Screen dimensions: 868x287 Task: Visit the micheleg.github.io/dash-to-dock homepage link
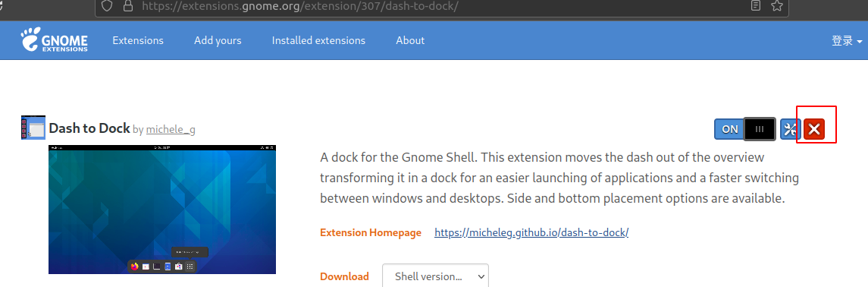pos(531,232)
